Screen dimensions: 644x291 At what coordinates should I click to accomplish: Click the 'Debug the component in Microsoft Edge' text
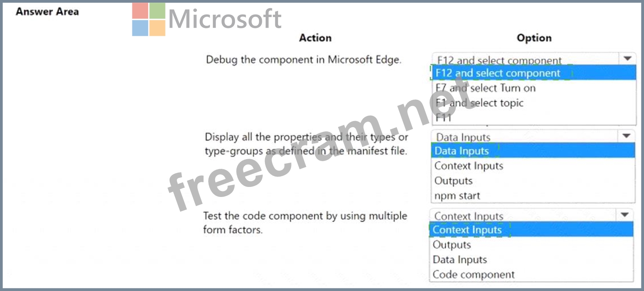(x=303, y=60)
